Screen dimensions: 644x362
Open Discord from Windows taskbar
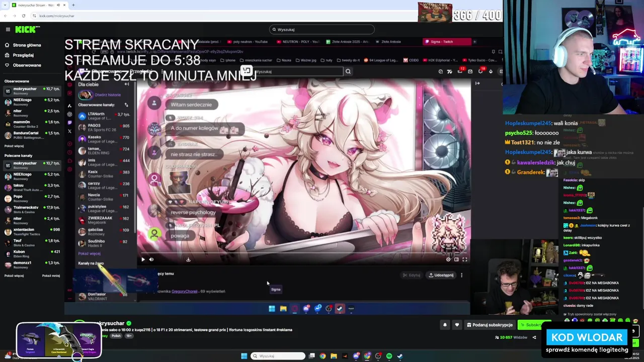pyautogui.click(x=356, y=356)
